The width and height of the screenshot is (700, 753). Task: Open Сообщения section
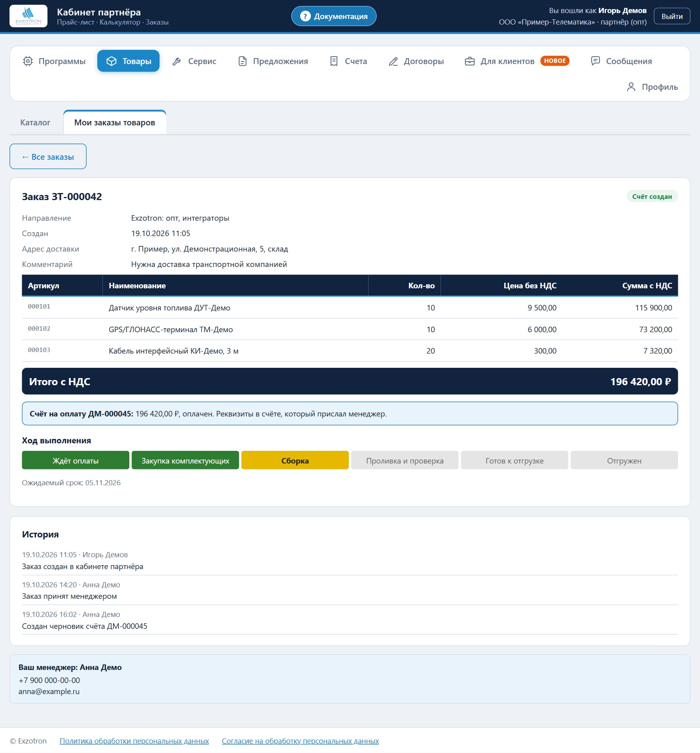[x=621, y=61]
